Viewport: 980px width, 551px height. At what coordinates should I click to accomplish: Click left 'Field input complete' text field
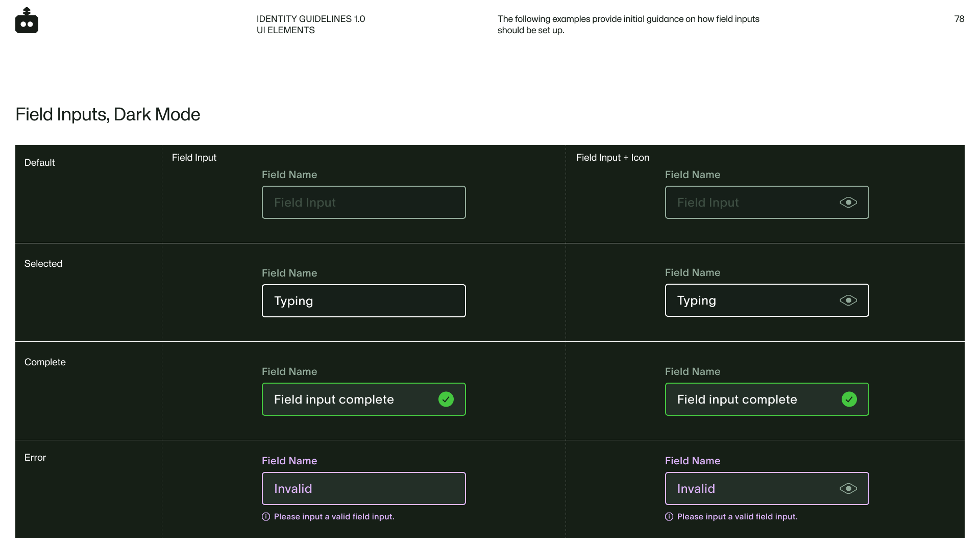[x=364, y=399]
